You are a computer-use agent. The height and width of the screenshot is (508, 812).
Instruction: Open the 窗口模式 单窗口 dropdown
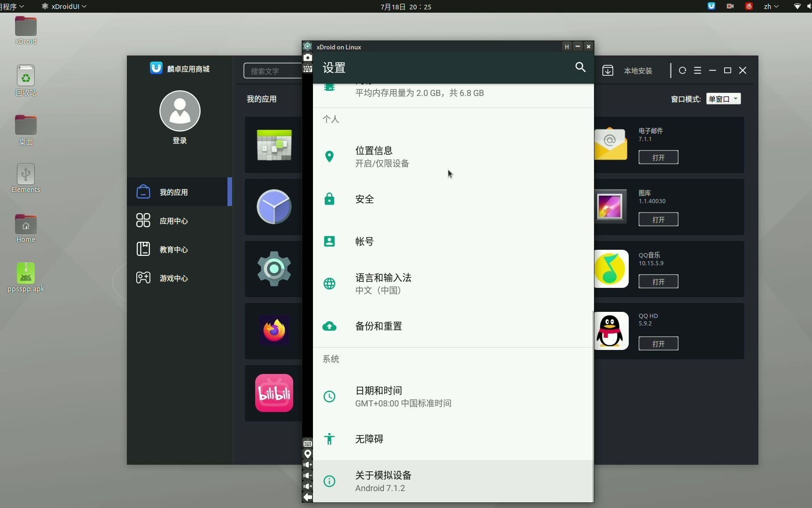[723, 99]
